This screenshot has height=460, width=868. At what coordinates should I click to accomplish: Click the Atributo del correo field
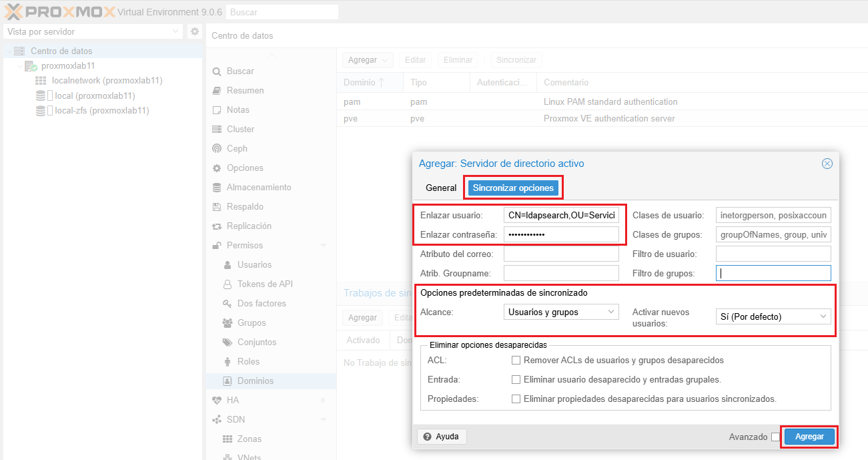pos(561,254)
